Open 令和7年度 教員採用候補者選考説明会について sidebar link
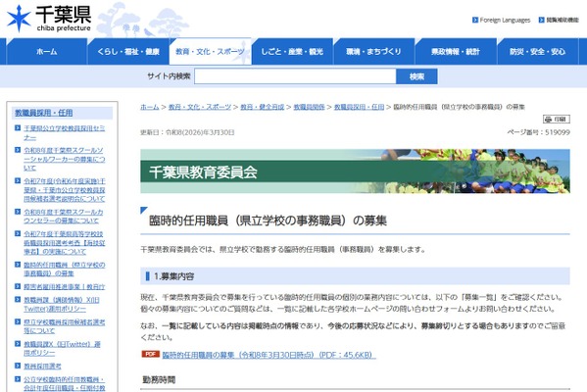Viewport: 587px width, 392px height. click(65, 190)
